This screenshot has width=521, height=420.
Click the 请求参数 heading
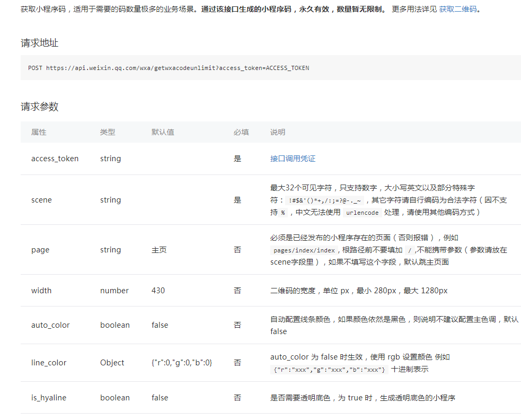40,107
